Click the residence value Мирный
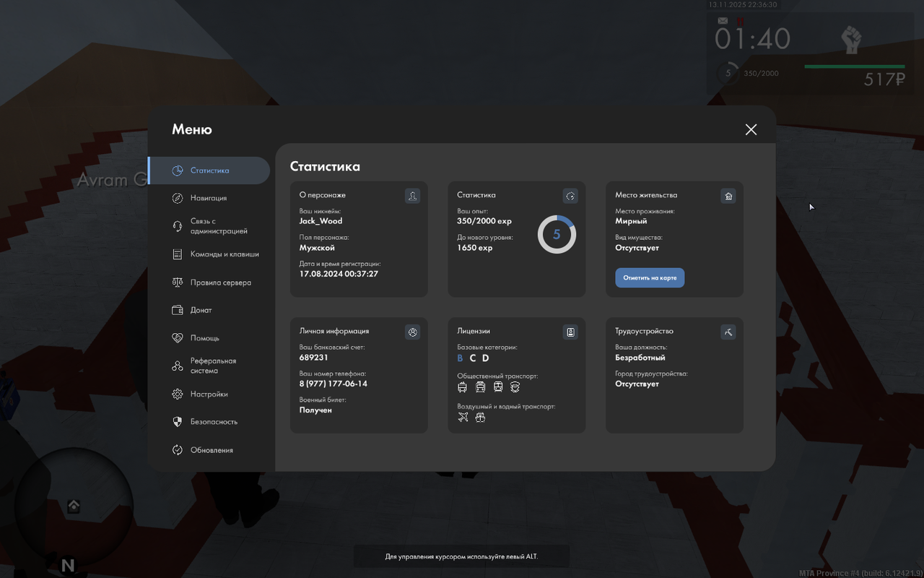 tap(631, 221)
